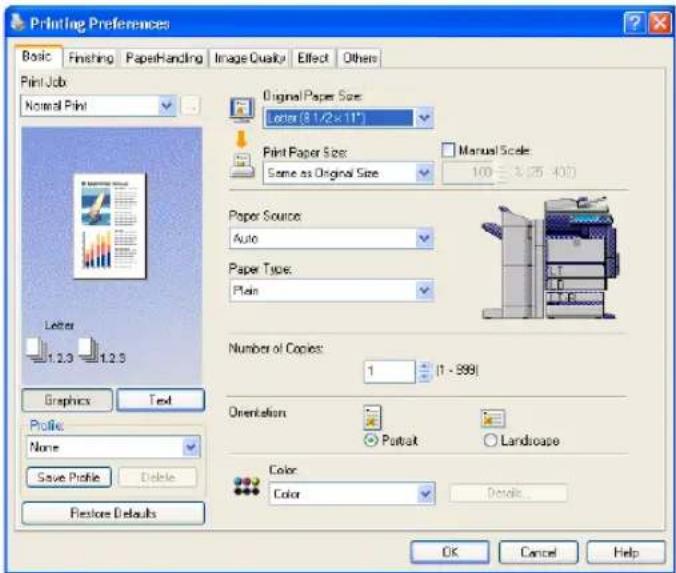Click the 'Letter' label under preview
This screenshot has width=676, height=573.
(59, 325)
